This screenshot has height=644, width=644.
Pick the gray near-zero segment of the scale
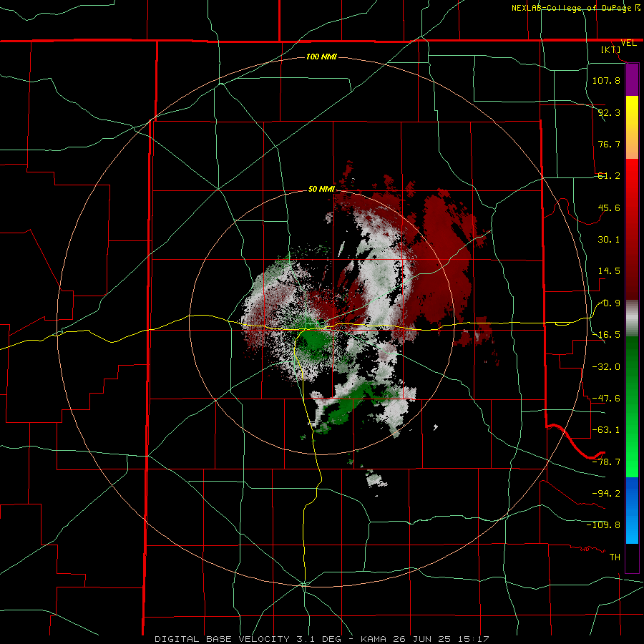[632, 318]
